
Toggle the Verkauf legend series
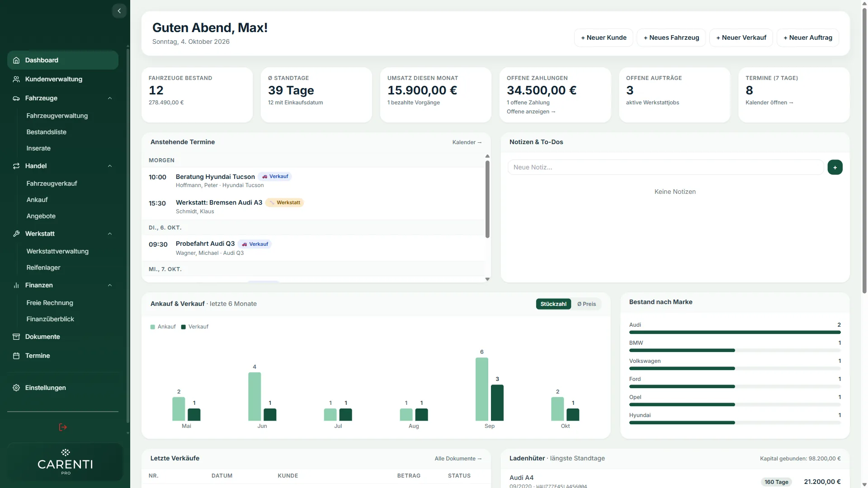pyautogui.click(x=195, y=327)
